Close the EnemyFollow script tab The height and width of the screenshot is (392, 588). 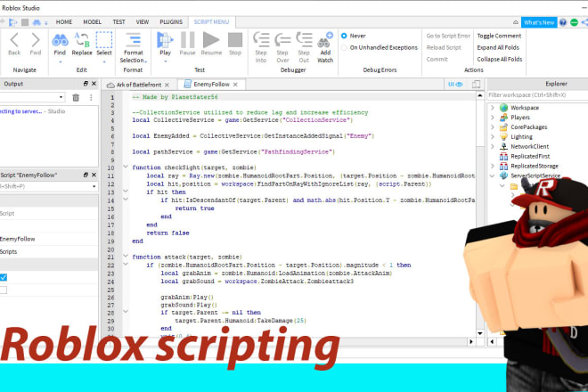click(235, 85)
